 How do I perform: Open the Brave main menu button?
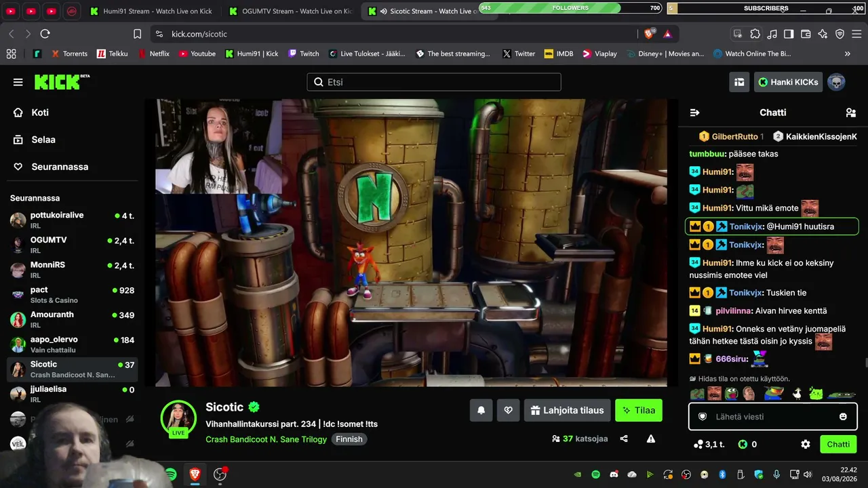pyautogui.click(x=856, y=34)
